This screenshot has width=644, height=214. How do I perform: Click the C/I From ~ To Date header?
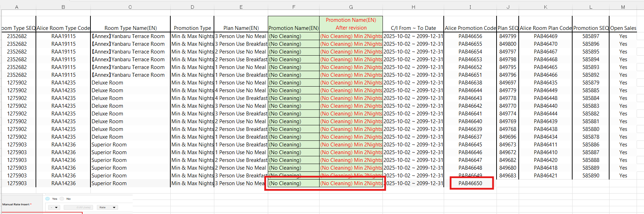(413, 24)
